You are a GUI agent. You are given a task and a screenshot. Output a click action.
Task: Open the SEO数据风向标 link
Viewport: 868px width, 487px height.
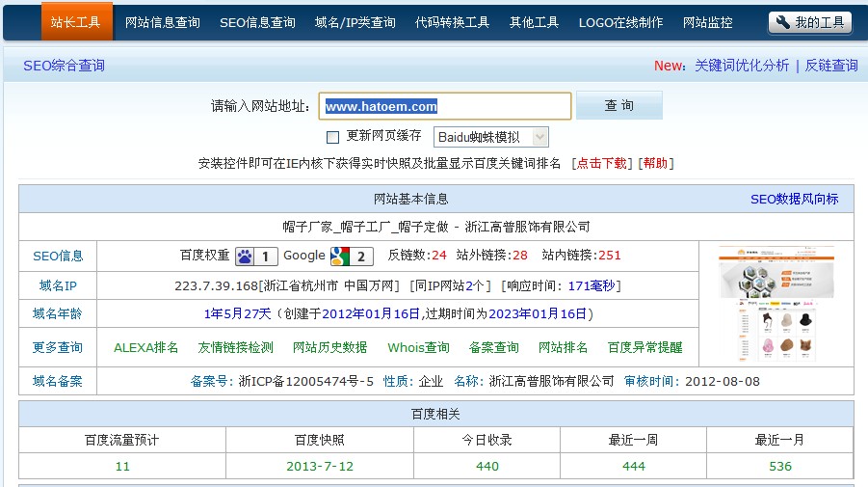(794, 199)
